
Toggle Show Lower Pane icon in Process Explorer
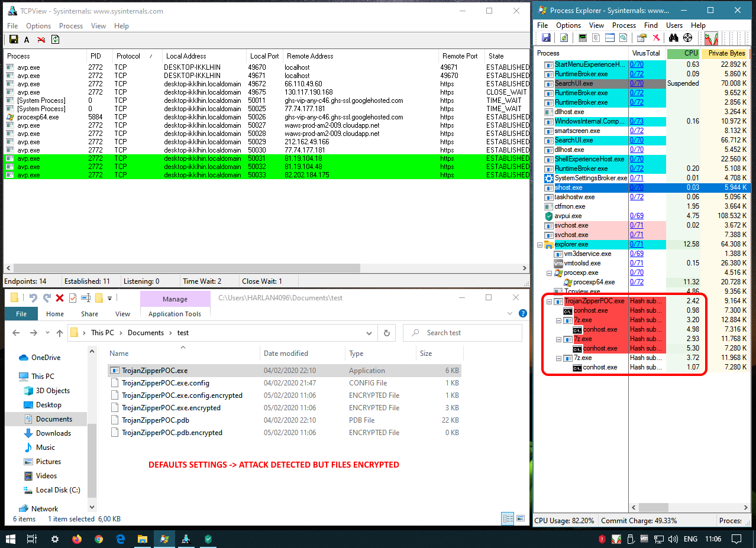point(609,38)
